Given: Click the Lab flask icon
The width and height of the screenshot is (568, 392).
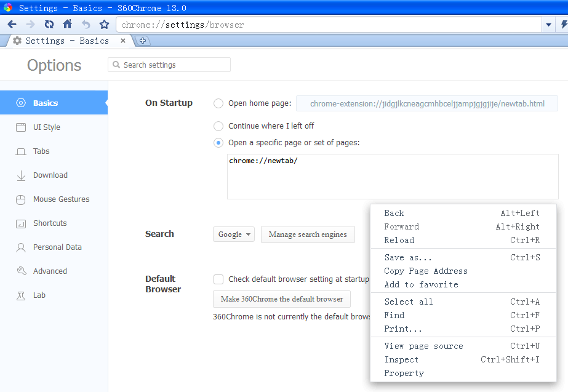Looking at the screenshot, I should [21, 295].
